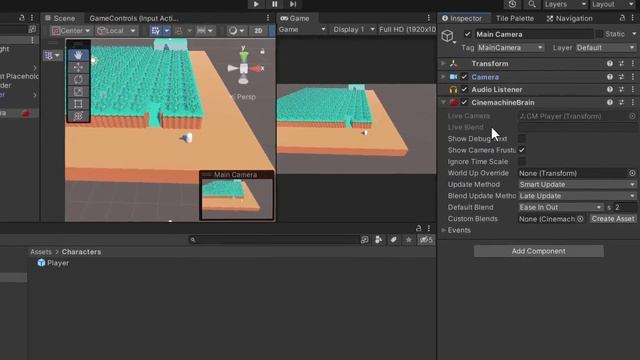Open the draw mode sphere dropdown
The height and width of the screenshot is (360, 640).
[x=236, y=31]
